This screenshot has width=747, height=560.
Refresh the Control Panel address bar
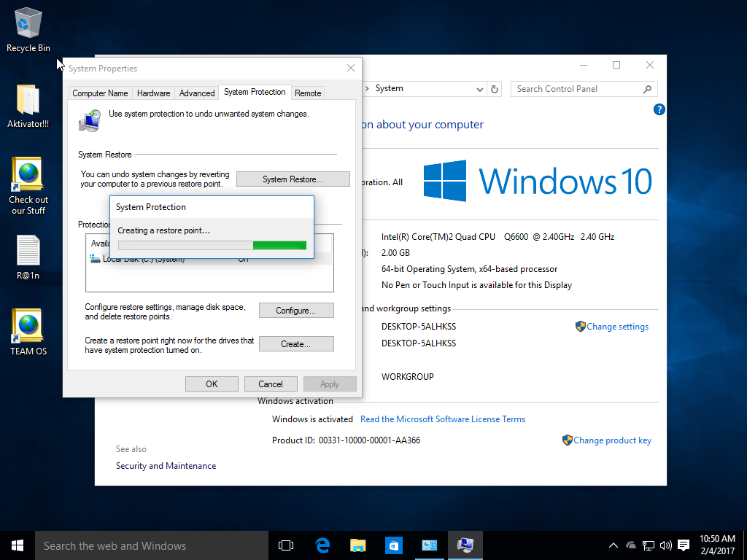click(x=495, y=89)
